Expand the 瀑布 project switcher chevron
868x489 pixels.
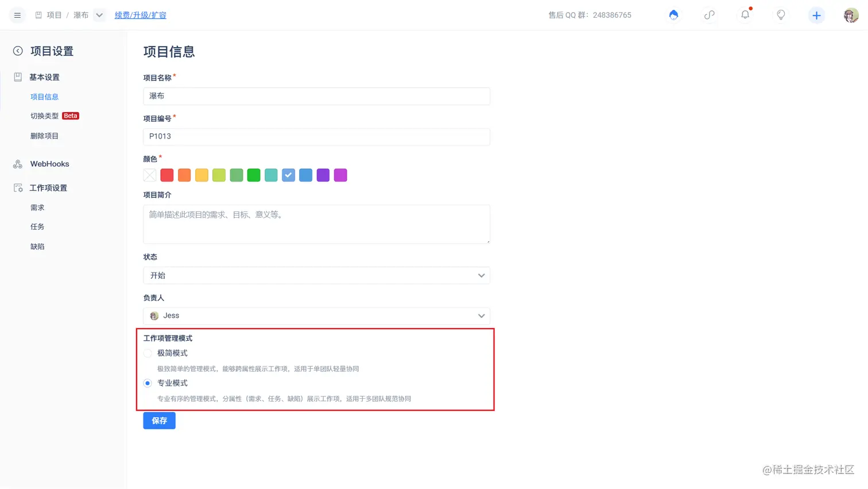[x=99, y=15]
